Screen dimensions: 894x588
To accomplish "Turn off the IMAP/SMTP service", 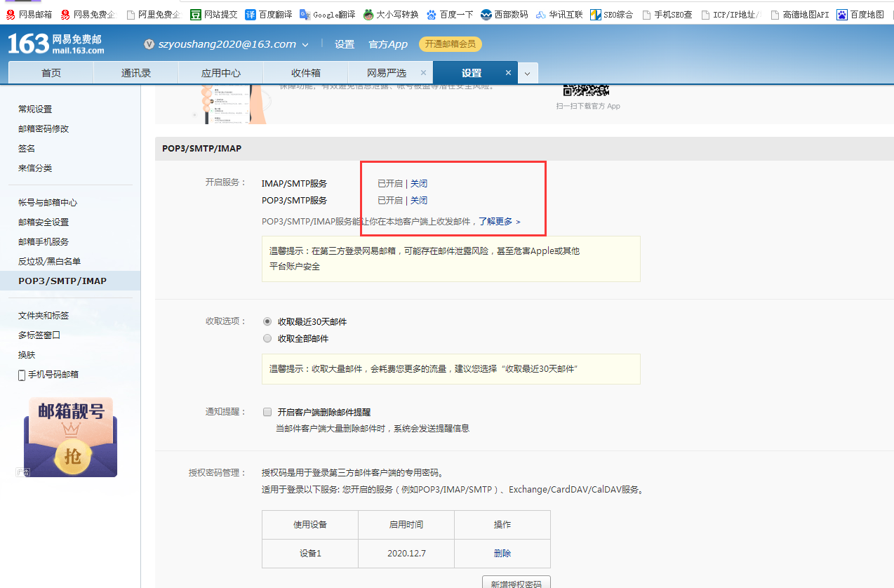I will click(419, 184).
